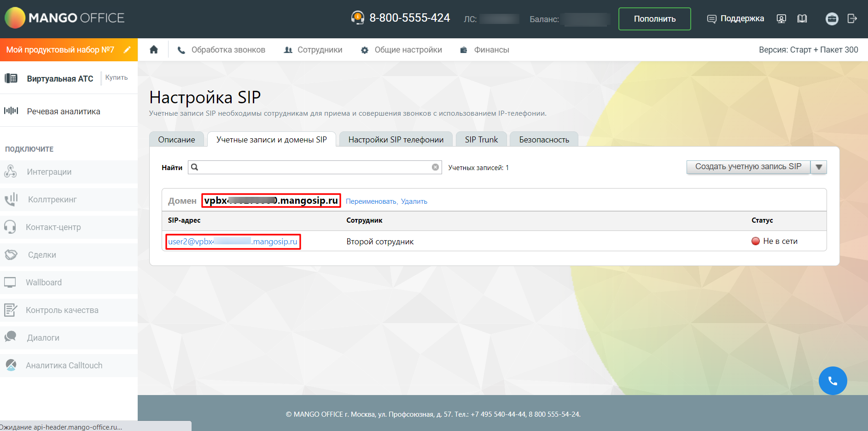Viewport: 868px width, 431px height.
Task: Select the SIP Trunk tab
Action: point(481,140)
